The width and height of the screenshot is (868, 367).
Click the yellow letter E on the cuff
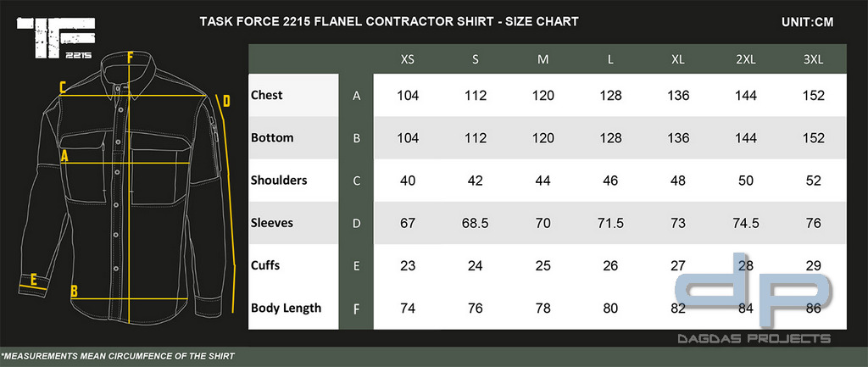point(34,281)
